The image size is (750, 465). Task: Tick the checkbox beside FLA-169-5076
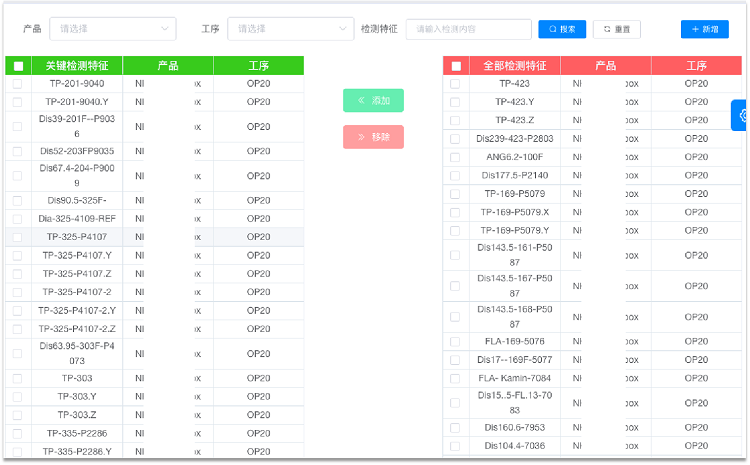point(455,341)
